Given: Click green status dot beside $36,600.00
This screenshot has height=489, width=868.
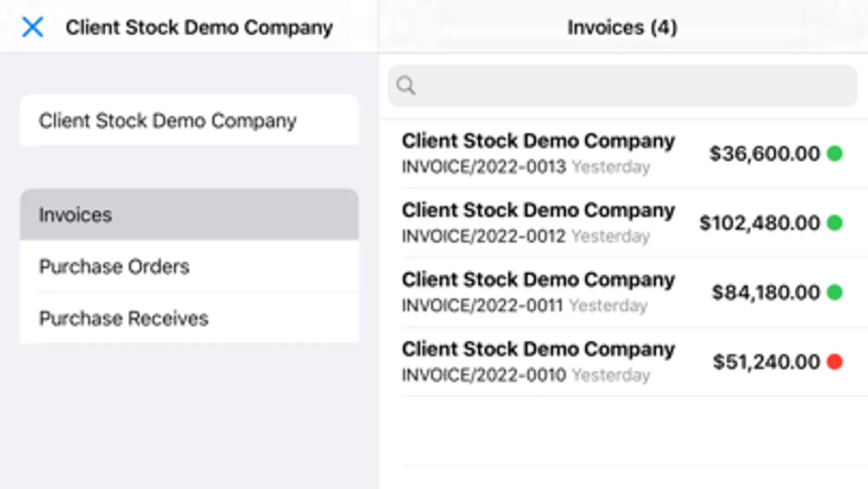Looking at the screenshot, I should click(x=834, y=154).
